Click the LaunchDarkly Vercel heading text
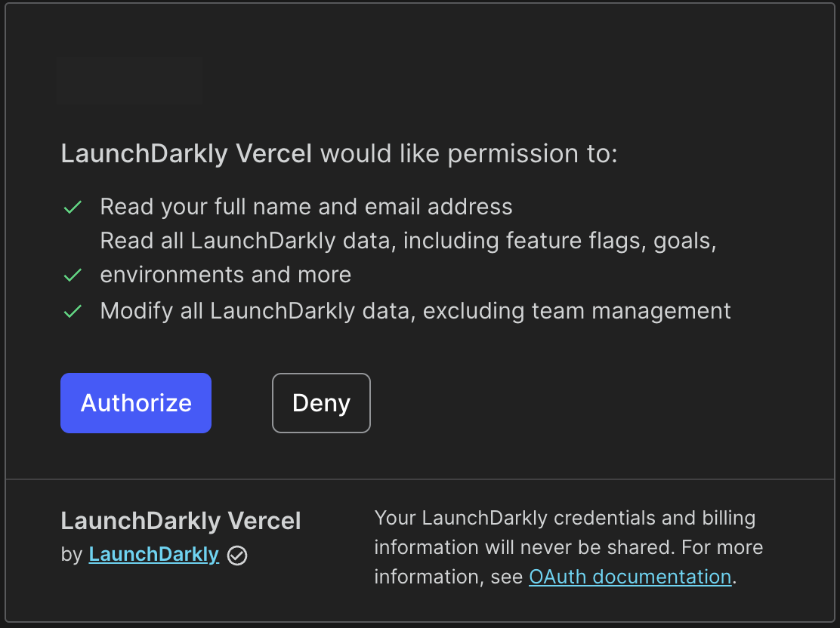The width and height of the screenshot is (840, 628). 187,153
